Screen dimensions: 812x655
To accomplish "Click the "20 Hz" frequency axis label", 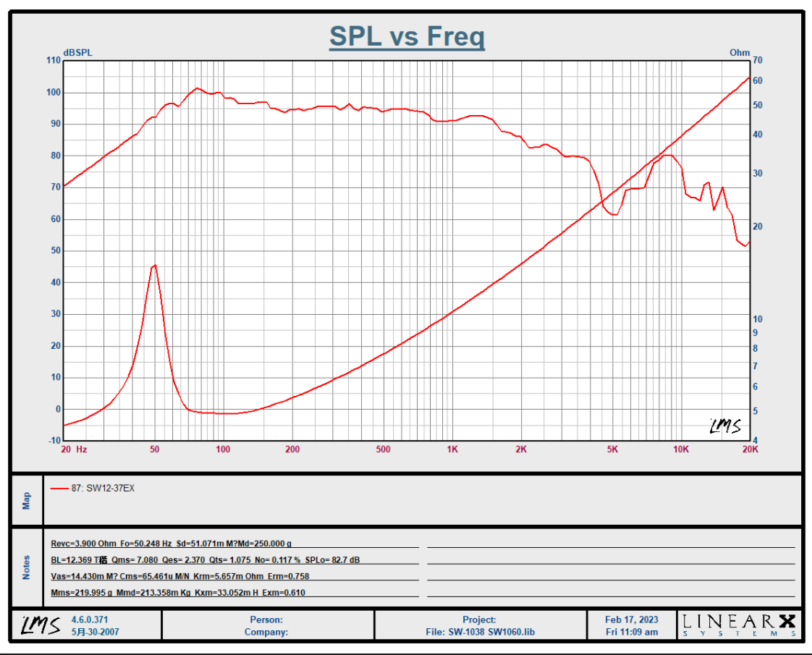I will click(x=74, y=449).
